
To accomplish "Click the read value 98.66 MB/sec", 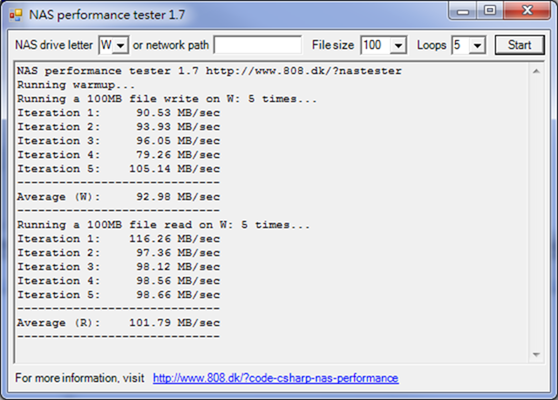I will (x=178, y=295).
